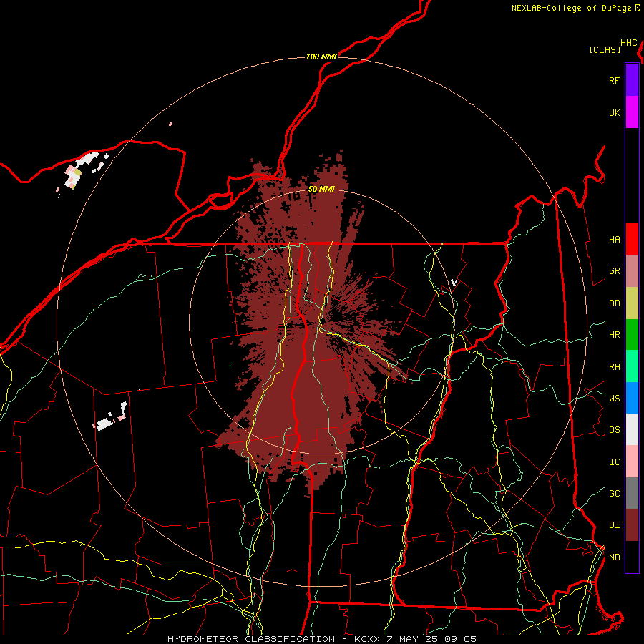644x644 pixels.
Task: Click the 50 NMI range ring label
Action: [321, 189]
